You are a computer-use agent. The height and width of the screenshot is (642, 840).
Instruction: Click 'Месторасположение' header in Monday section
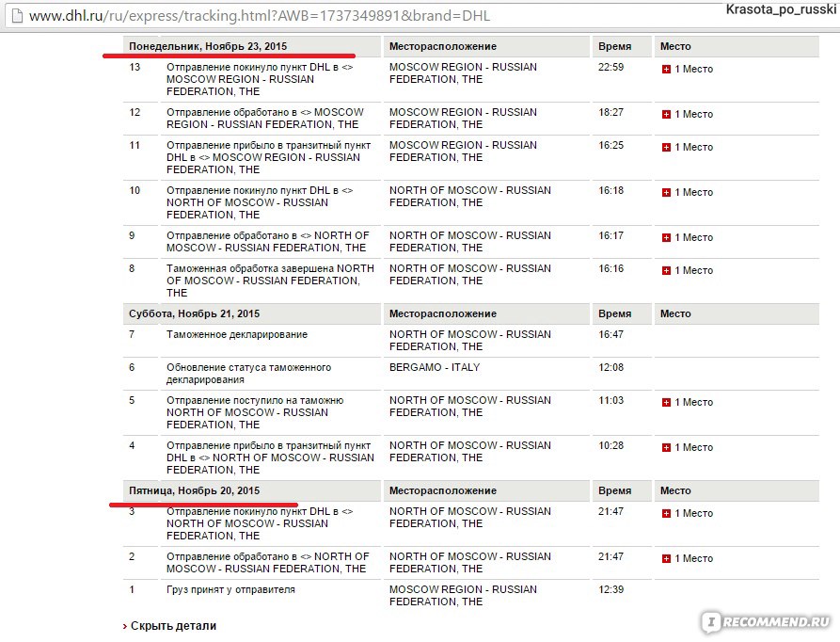click(442, 46)
